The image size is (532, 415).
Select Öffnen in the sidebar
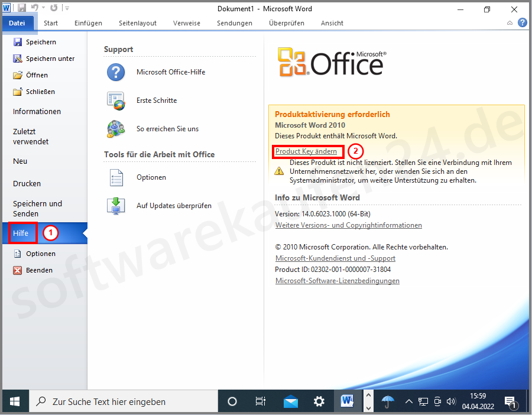[31, 75]
